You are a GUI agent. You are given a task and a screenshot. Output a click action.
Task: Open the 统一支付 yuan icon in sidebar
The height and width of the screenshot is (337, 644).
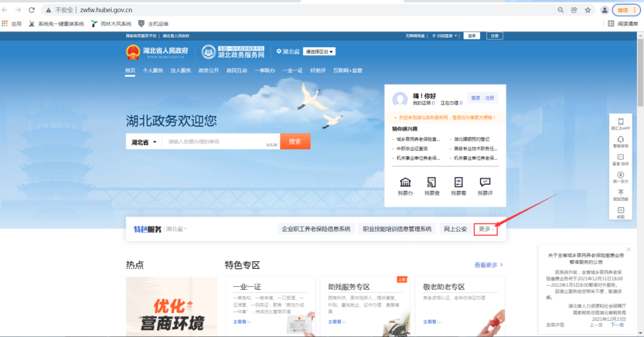(x=620, y=175)
